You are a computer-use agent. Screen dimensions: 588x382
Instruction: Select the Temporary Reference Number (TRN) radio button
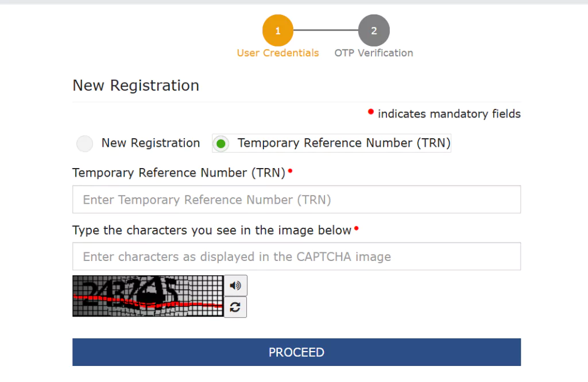coord(220,143)
